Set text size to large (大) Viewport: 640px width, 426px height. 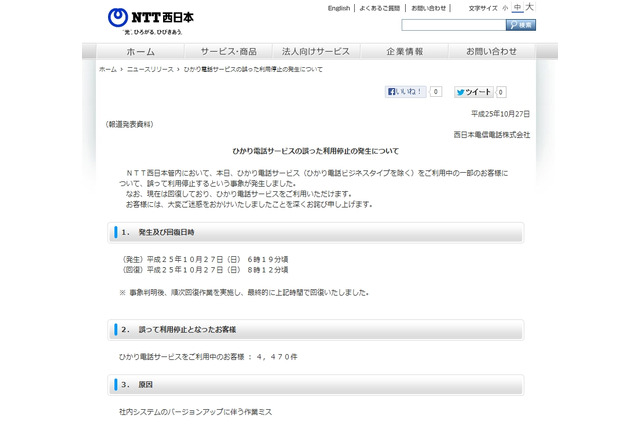tap(529, 7)
